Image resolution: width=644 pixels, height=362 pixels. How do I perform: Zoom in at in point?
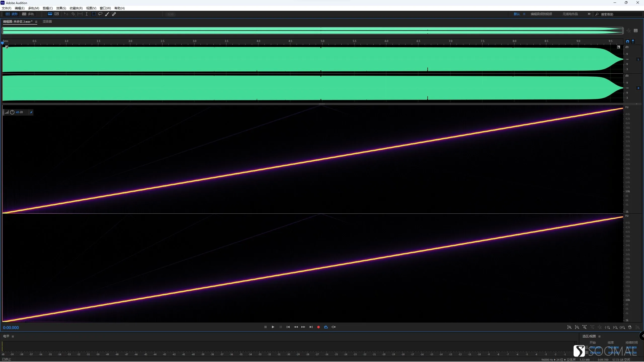pyautogui.click(x=608, y=327)
